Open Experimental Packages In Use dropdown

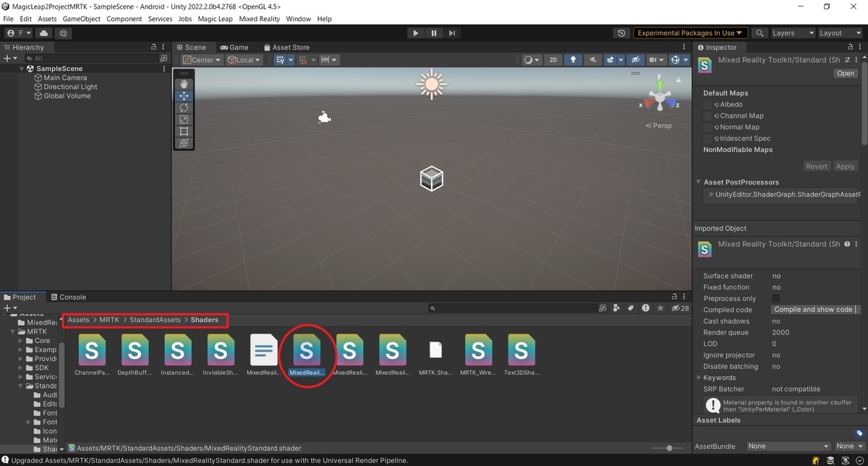point(690,33)
